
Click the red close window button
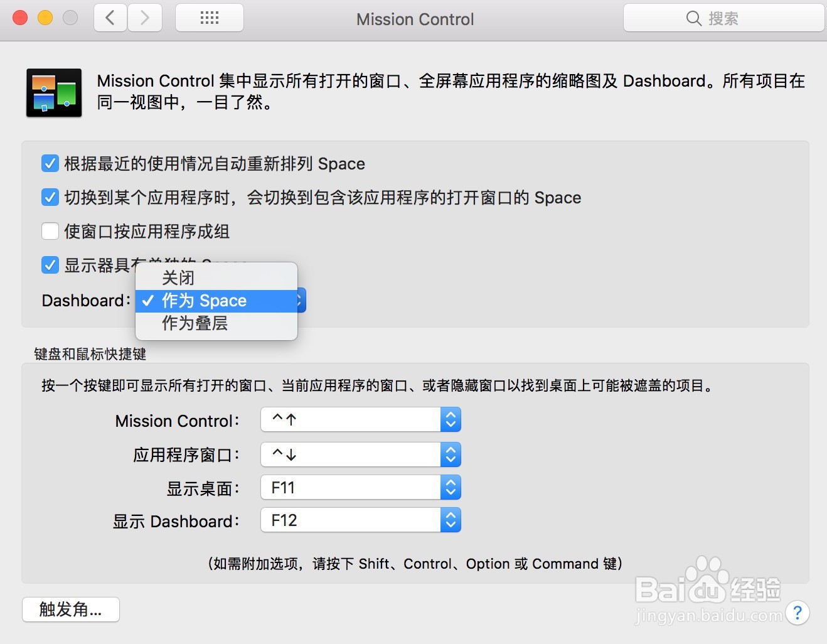20,18
